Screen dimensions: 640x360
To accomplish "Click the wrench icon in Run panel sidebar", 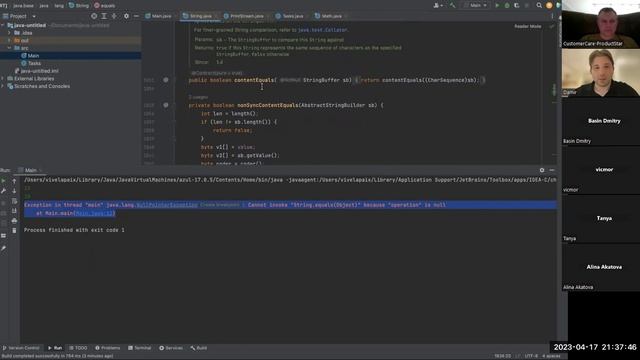I will point(4,191).
